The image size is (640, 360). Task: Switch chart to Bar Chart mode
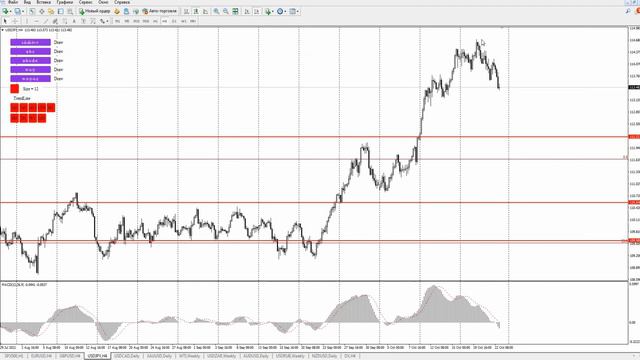coord(186,11)
